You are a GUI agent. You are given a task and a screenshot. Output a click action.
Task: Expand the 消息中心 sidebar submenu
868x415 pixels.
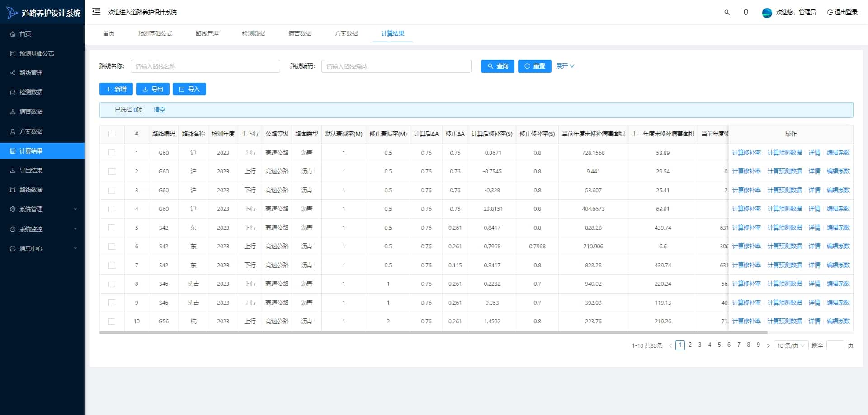pos(42,248)
